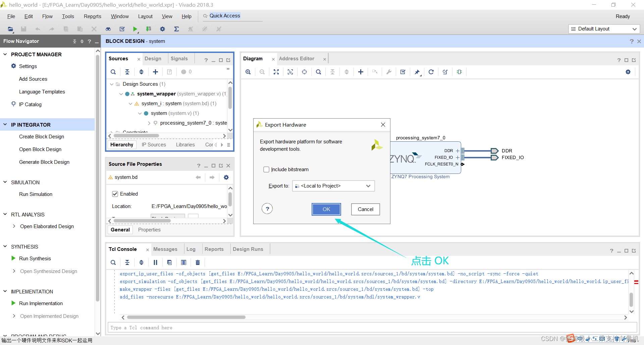The width and height of the screenshot is (644, 345).
Task: Open Diagram settings gear icon
Action: tap(628, 72)
